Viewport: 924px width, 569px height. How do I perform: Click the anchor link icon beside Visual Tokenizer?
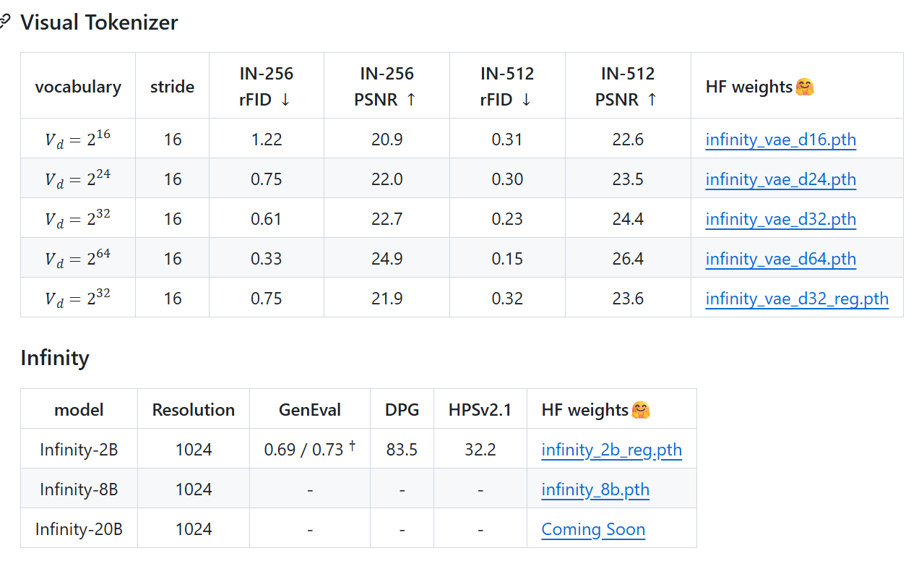[4, 22]
